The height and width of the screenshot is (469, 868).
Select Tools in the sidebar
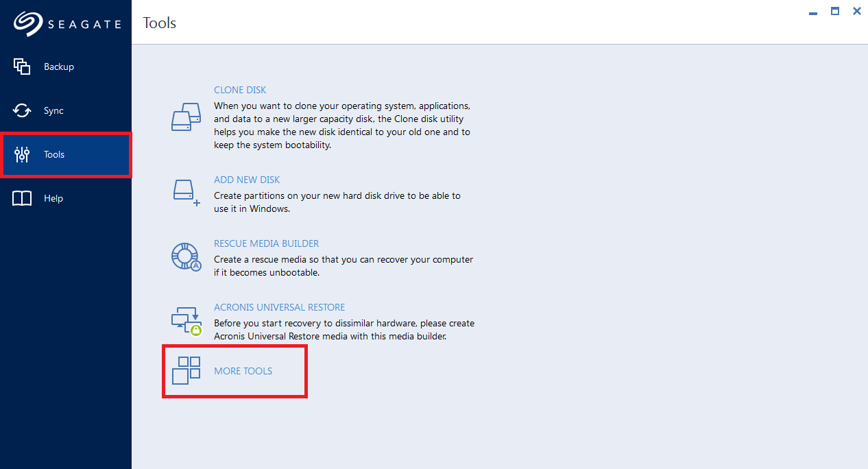pyautogui.click(x=66, y=155)
